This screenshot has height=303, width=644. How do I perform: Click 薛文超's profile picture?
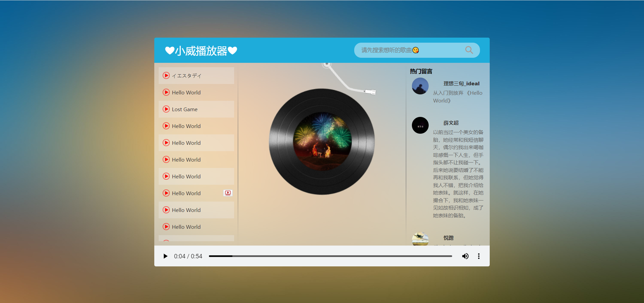pyautogui.click(x=420, y=125)
